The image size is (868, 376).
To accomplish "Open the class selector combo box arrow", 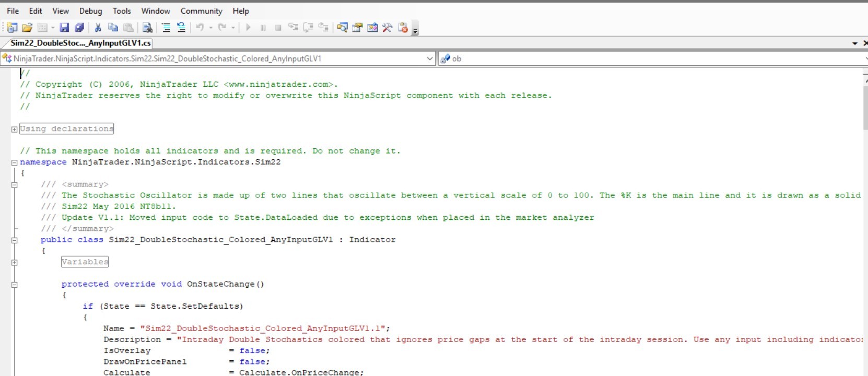I will 430,58.
